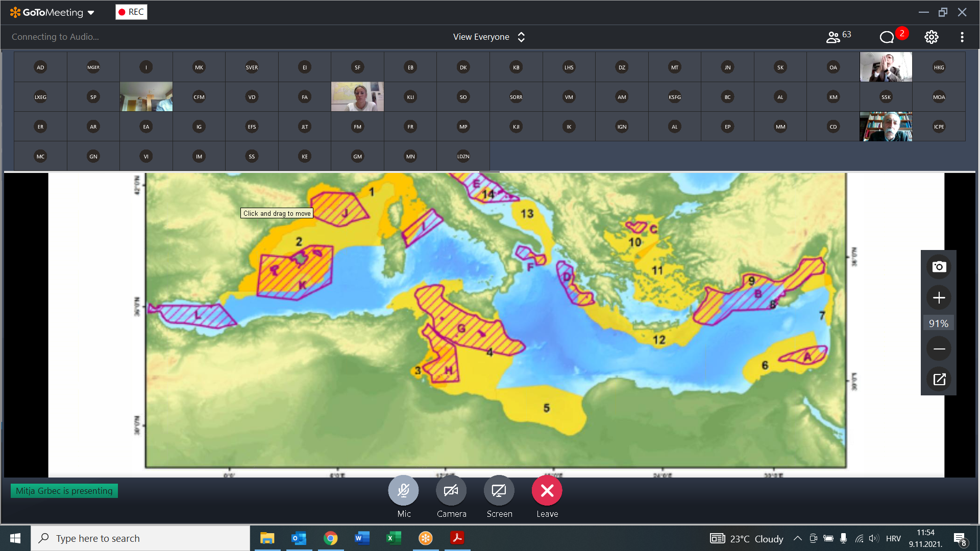980x551 pixels.
Task: Turn on the Camera toggle
Action: [451, 491]
